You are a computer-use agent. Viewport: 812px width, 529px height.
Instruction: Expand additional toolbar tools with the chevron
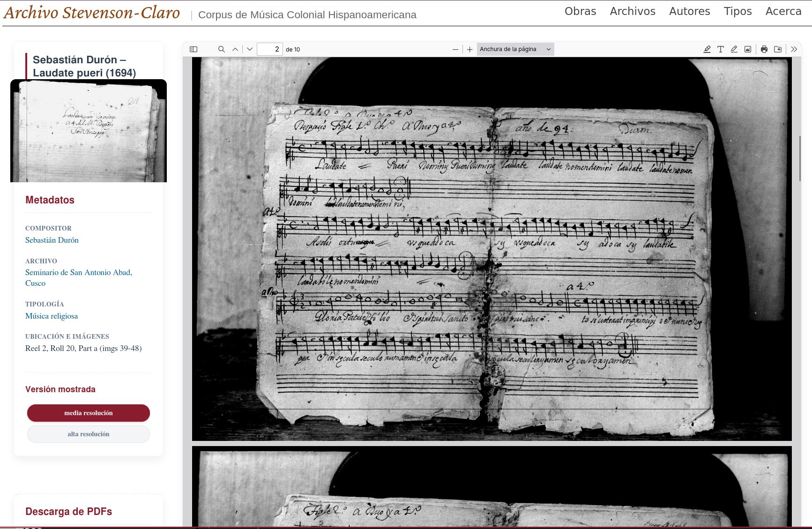(x=794, y=49)
